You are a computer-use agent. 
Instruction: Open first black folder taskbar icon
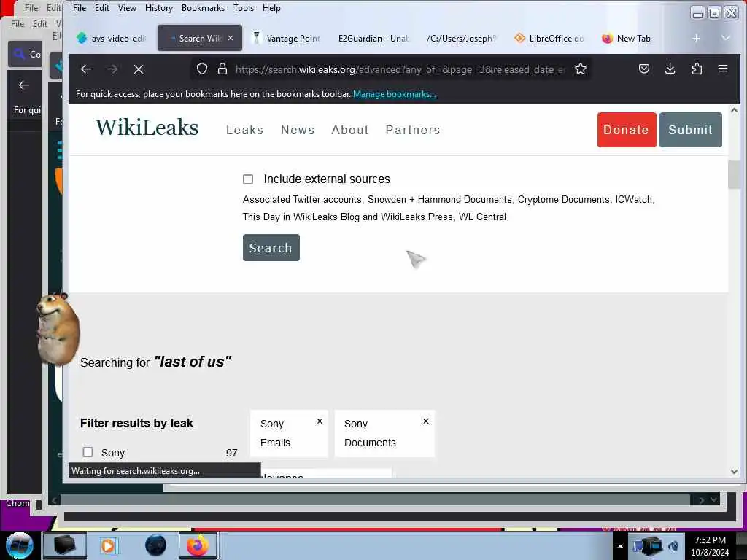(x=65, y=545)
